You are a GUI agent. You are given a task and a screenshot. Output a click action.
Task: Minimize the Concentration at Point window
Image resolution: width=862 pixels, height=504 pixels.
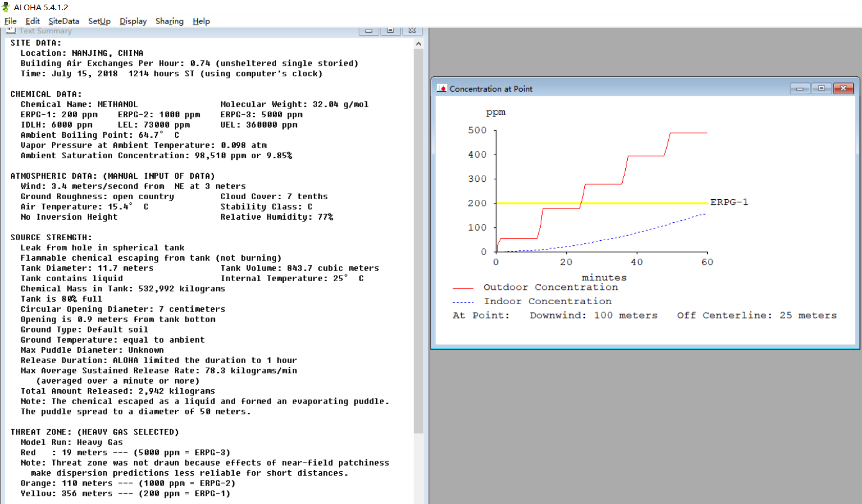(799, 89)
